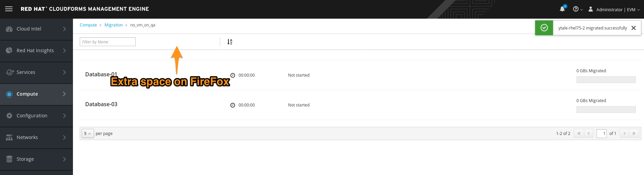Click the Cloud Intel dashboard icon
This screenshot has width=644, height=175.
(9, 29)
